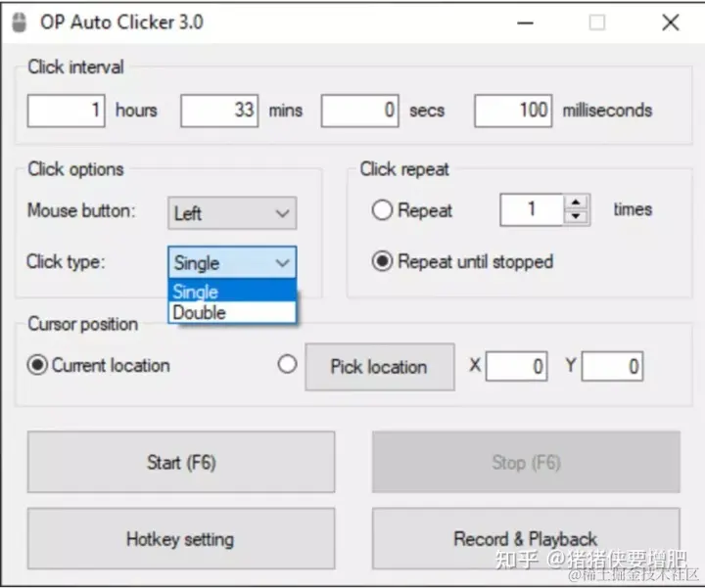This screenshot has width=705, height=588.
Task: Open the Mouse button dropdown
Action: [232, 213]
